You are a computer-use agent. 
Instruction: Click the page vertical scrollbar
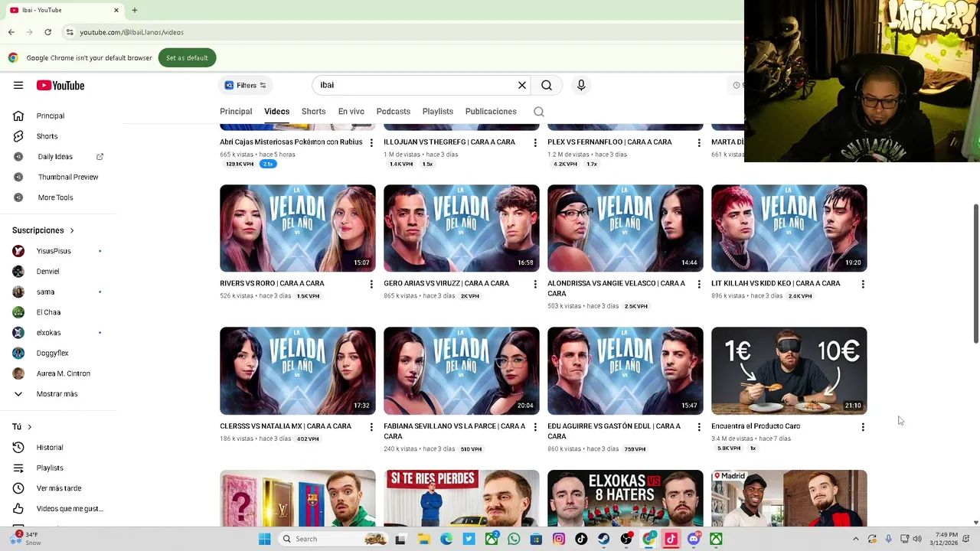(975, 274)
